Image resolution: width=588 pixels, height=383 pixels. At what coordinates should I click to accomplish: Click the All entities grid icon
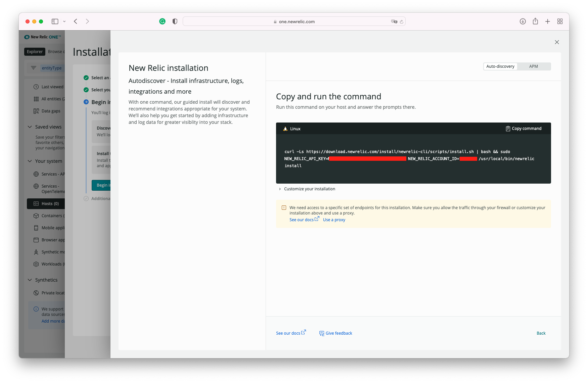tap(36, 99)
